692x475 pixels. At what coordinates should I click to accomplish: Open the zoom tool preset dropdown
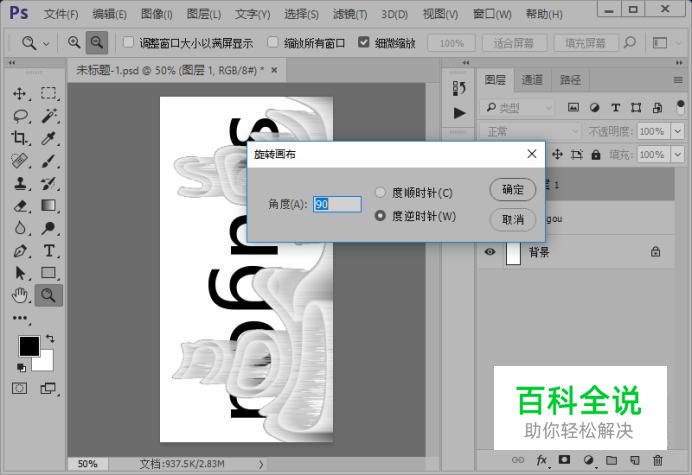tap(46, 43)
